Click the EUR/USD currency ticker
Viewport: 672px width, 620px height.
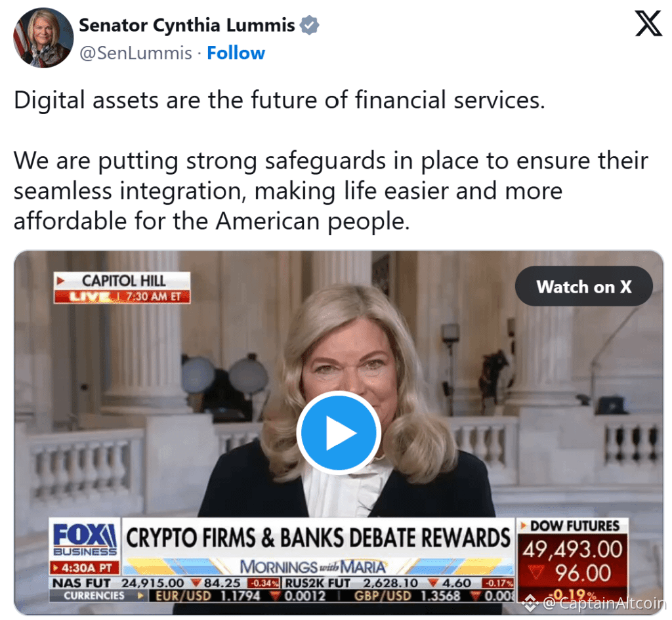(240, 596)
